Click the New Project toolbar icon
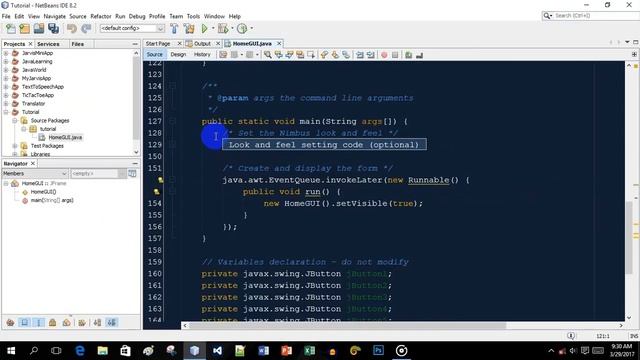This screenshot has height=360, width=640. pyautogui.click(x=24, y=29)
